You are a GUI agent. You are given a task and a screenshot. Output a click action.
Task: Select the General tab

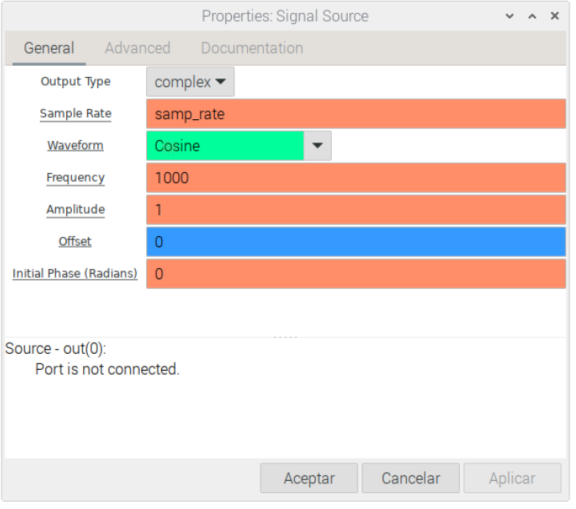click(x=49, y=48)
